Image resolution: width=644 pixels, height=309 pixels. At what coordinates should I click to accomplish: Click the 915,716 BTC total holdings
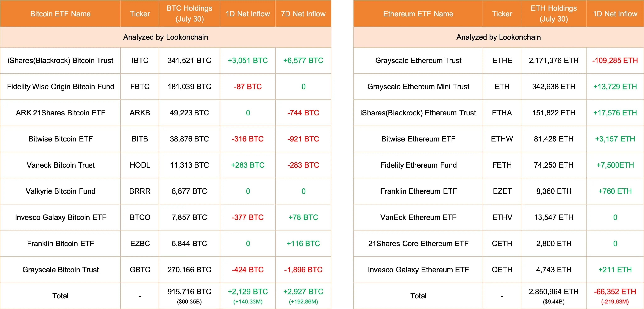[189, 292]
